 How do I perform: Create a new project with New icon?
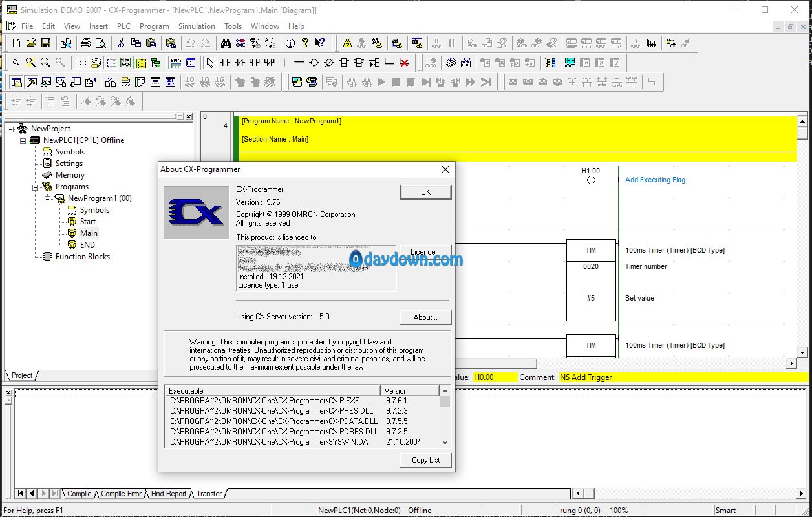point(16,43)
